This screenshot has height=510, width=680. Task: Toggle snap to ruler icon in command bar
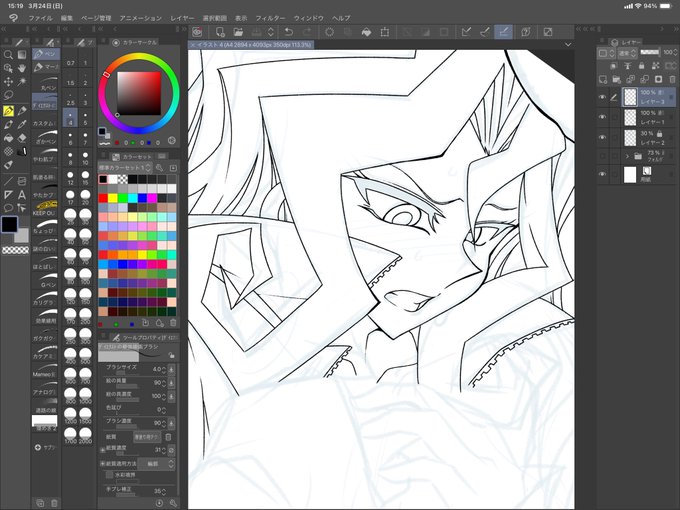click(467, 32)
